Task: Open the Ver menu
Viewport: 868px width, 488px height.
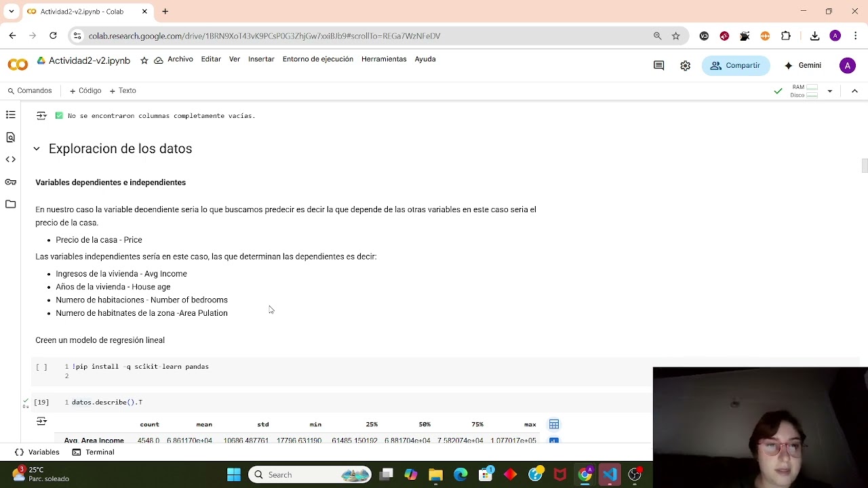Action: (235, 59)
